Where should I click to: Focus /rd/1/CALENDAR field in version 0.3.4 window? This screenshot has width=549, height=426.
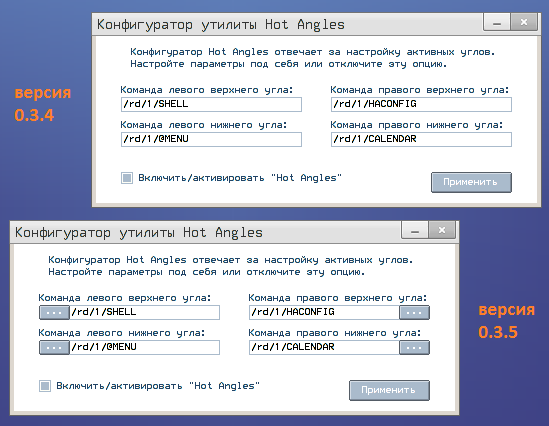tap(421, 139)
